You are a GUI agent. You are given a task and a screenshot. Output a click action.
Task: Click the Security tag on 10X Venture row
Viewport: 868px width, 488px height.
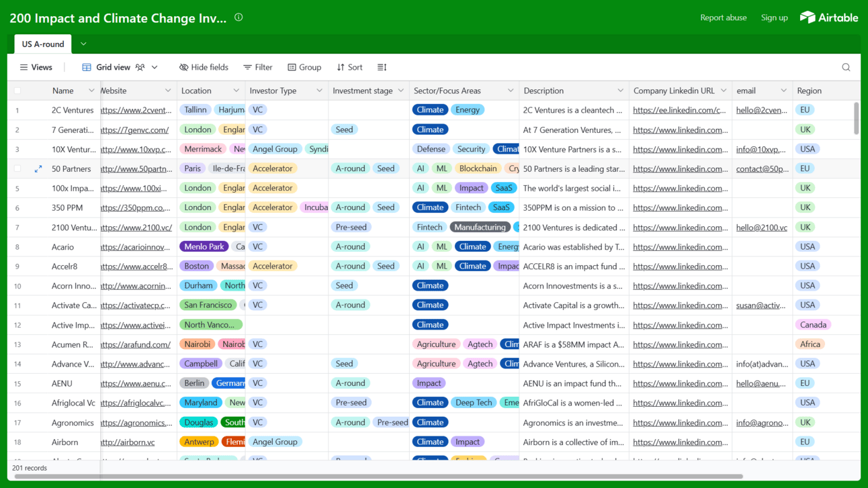click(x=471, y=149)
